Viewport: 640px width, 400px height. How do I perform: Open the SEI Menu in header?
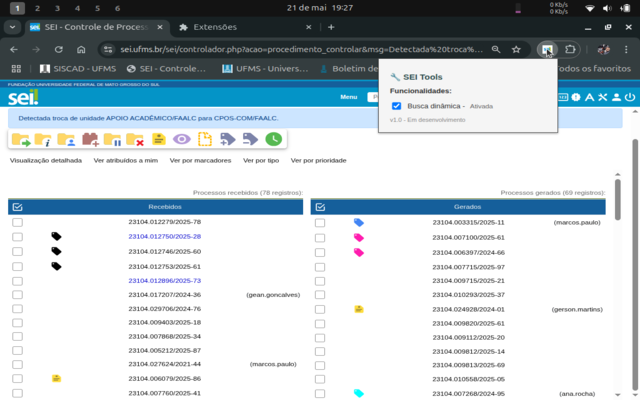point(348,97)
